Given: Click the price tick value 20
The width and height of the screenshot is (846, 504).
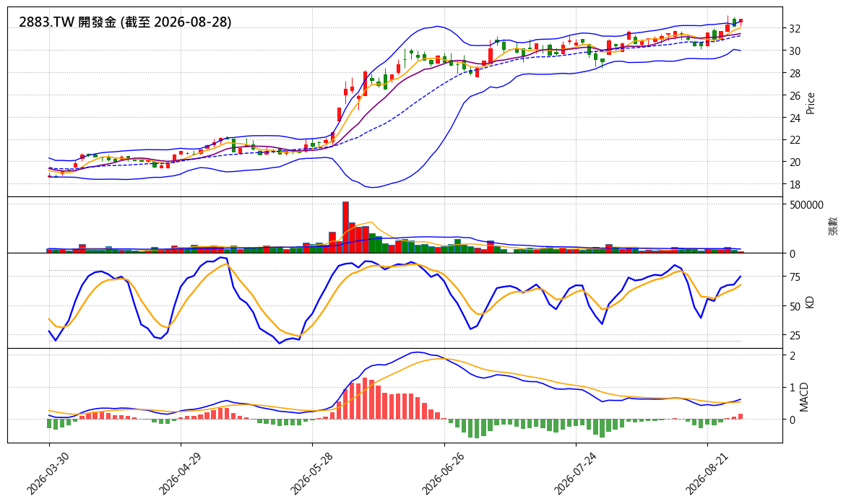Looking at the screenshot, I should pos(795,162).
